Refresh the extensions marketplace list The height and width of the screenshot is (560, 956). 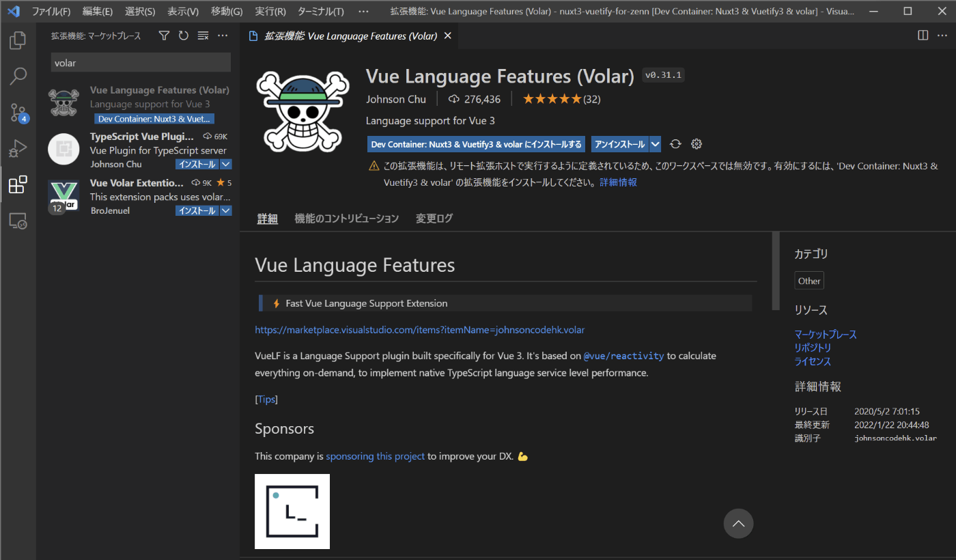pyautogui.click(x=183, y=36)
